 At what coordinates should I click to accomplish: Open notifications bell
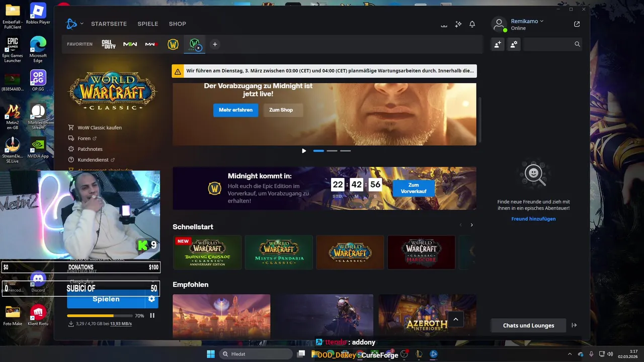[x=472, y=24]
